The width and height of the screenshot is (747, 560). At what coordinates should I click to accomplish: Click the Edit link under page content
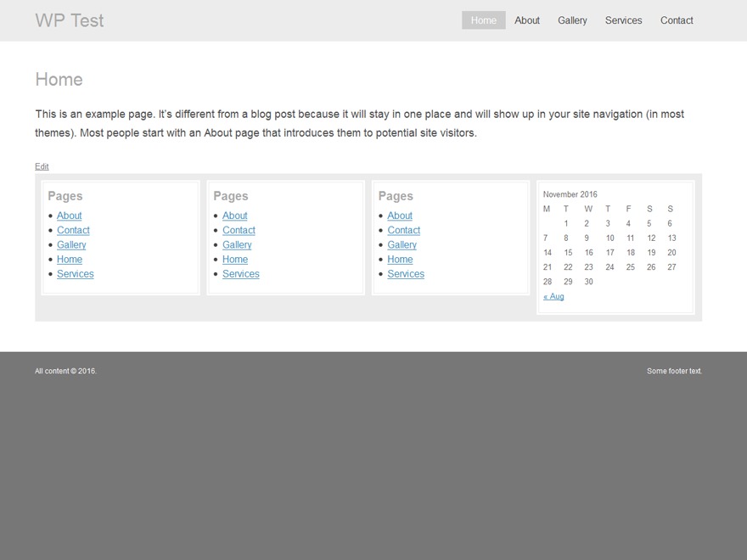click(x=42, y=166)
